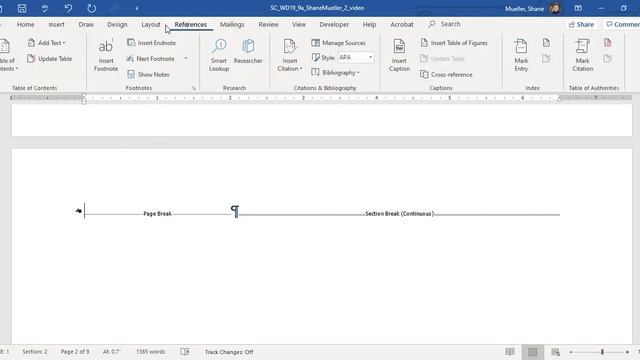The image size is (640, 360).
Task: Redo the last action
Action: (91, 8)
